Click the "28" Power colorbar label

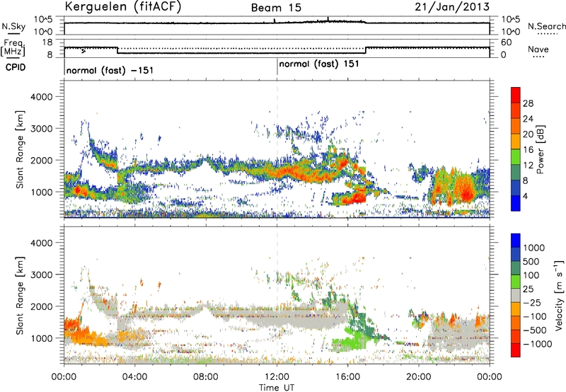pos(528,103)
